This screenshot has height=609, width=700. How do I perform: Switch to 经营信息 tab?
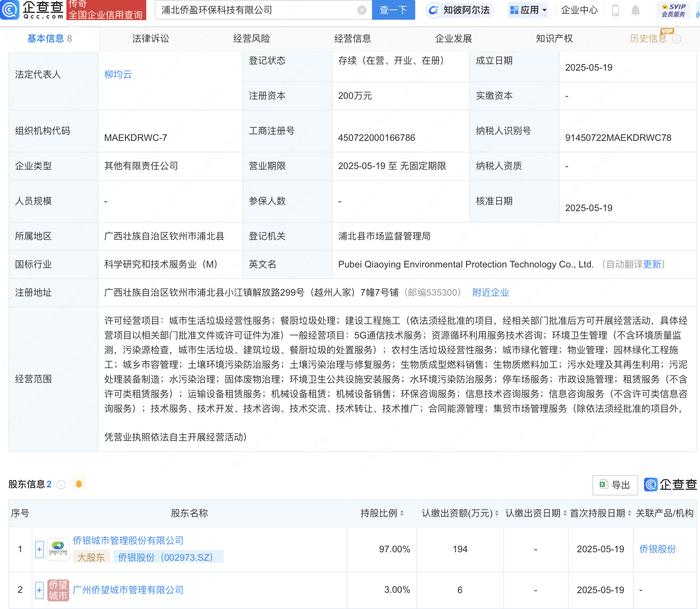tap(353, 39)
